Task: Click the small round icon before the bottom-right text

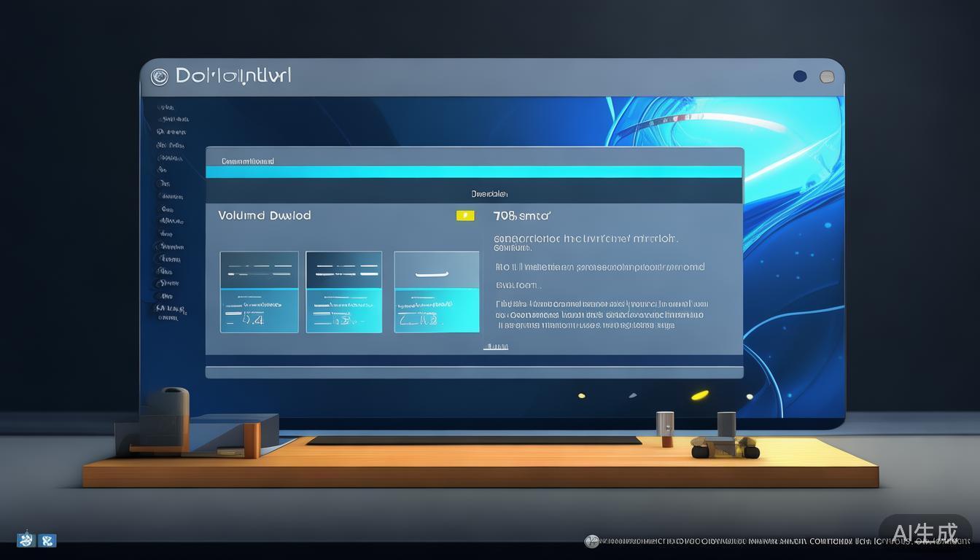Action: [591, 541]
